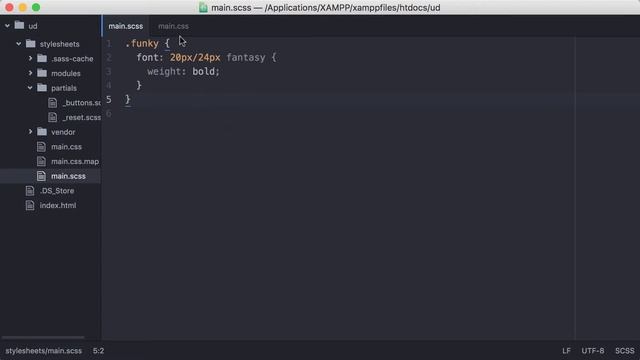Select the partials folder

pyautogui.click(x=64, y=88)
